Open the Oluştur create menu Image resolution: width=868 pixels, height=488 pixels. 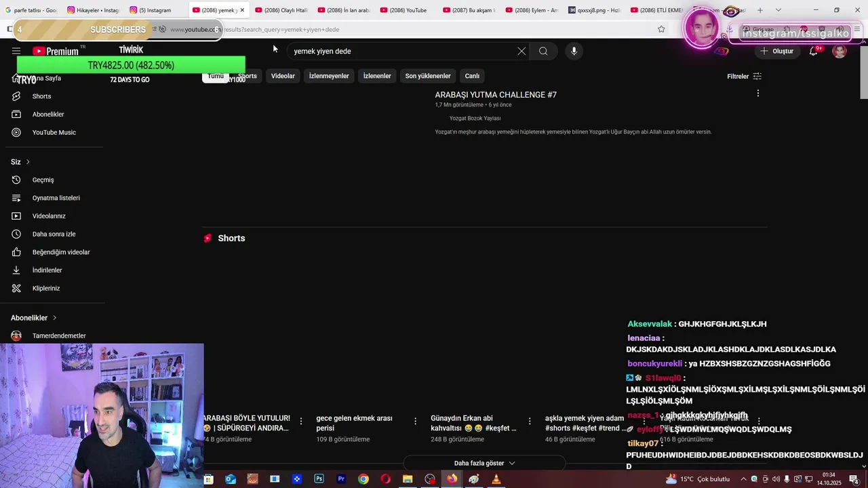coord(777,51)
